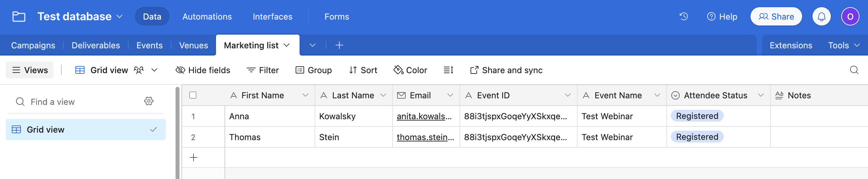Open the account avatar menu
Screen dimensions: 868x179
tap(850, 17)
